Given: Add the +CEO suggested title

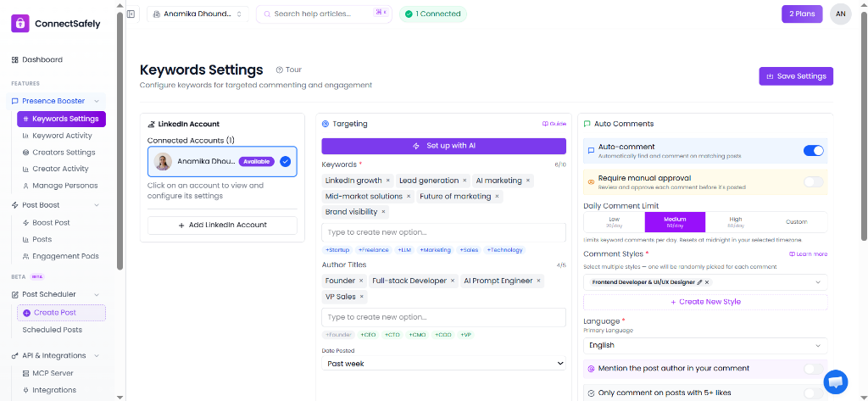Looking at the screenshot, I should tap(368, 335).
